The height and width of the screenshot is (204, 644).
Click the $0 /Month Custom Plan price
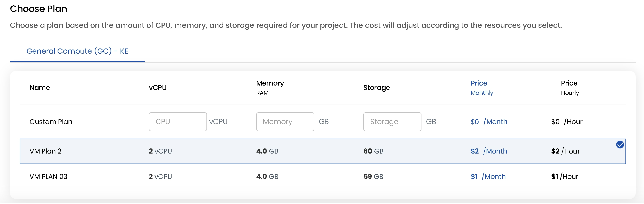point(489,122)
